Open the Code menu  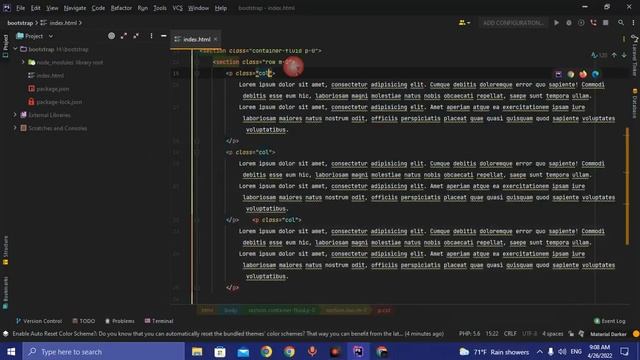tap(98, 8)
